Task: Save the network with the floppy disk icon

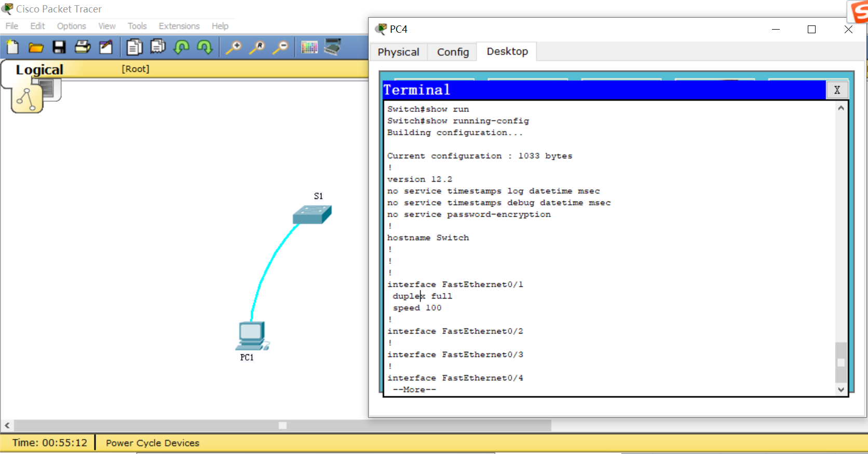Action: [59, 47]
